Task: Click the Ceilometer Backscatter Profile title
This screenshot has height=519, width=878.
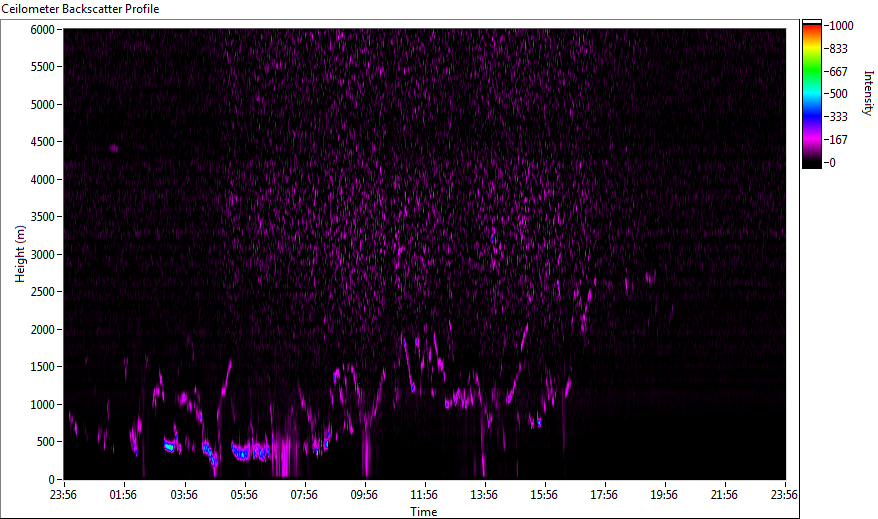Action: click(x=80, y=9)
